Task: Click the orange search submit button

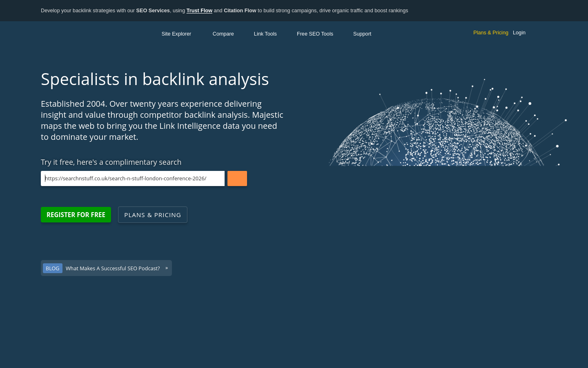Action: 237,178
